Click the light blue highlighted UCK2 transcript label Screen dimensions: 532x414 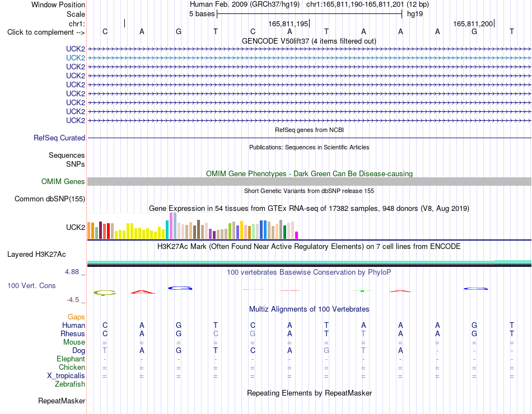(x=76, y=58)
